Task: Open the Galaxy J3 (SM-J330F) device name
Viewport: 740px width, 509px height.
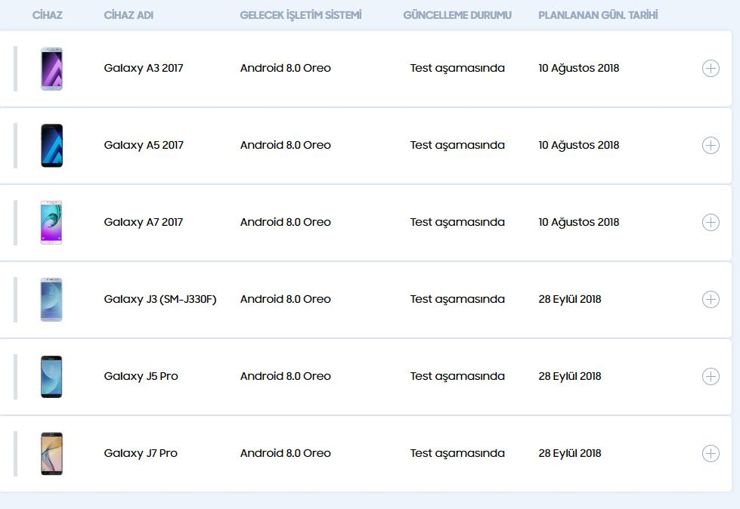Action: coord(160,299)
